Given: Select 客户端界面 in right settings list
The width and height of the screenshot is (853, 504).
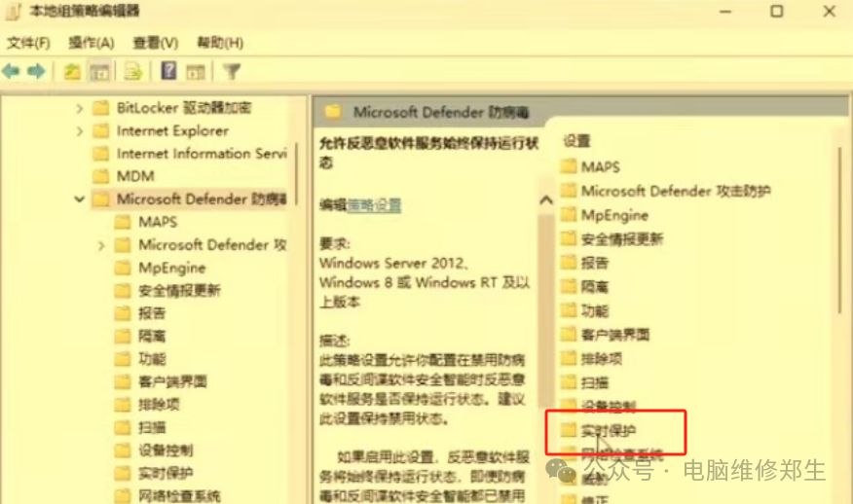Looking at the screenshot, I should (615, 335).
